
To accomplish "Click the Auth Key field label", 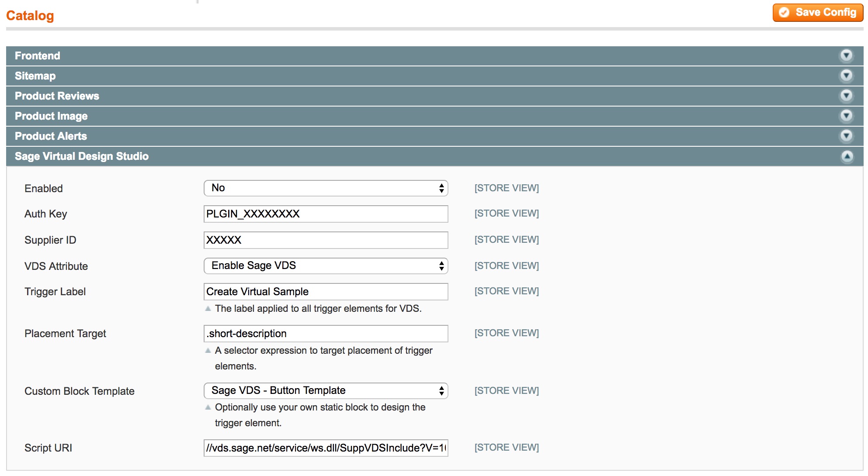I will point(46,214).
